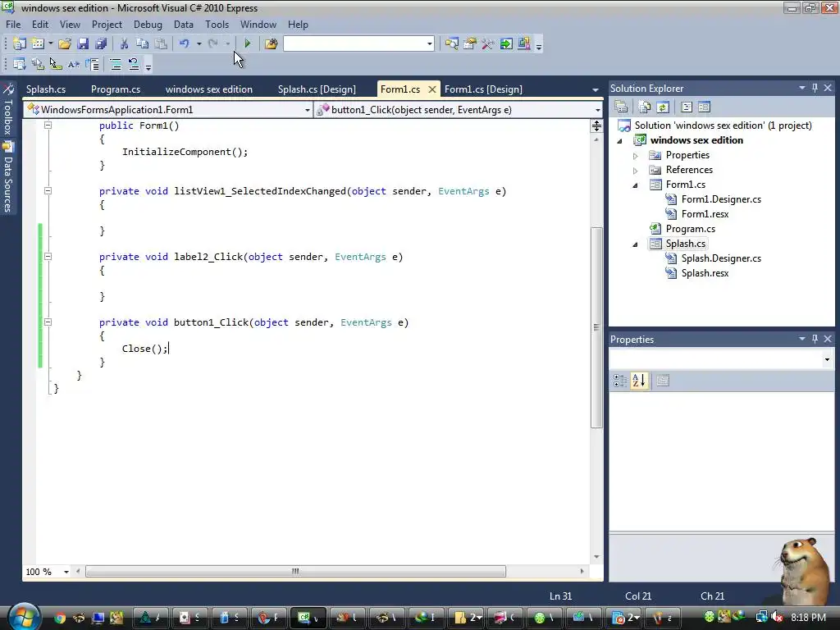840x630 pixels.
Task: Click Refresh icon in Solution Explorer
Action: click(663, 107)
